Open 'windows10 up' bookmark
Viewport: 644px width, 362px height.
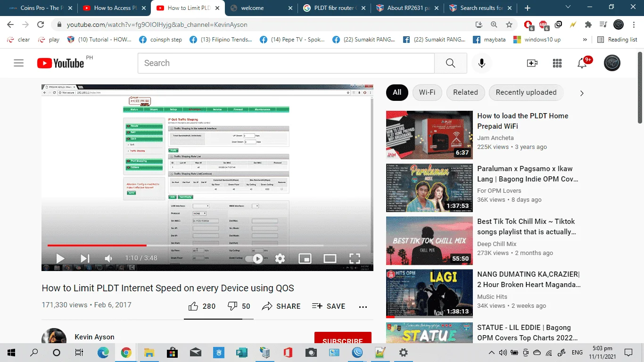pyautogui.click(x=537, y=40)
